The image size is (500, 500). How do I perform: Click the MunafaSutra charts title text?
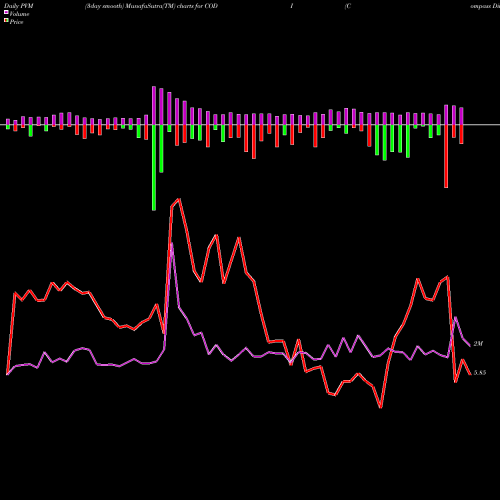point(151,6)
